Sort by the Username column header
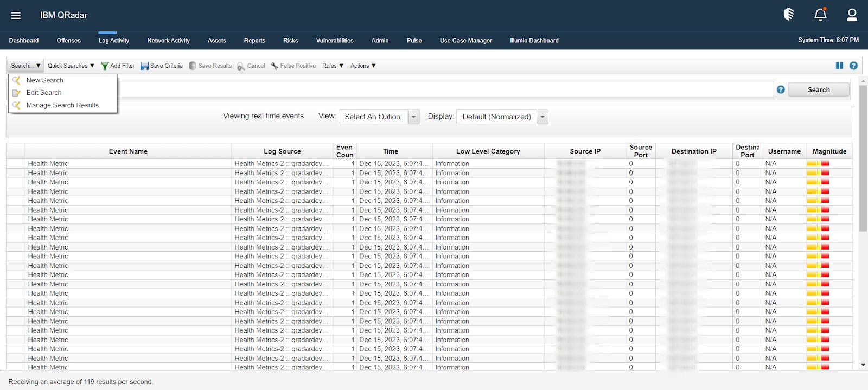Viewport: 868px width, 390px height. pyautogui.click(x=784, y=151)
